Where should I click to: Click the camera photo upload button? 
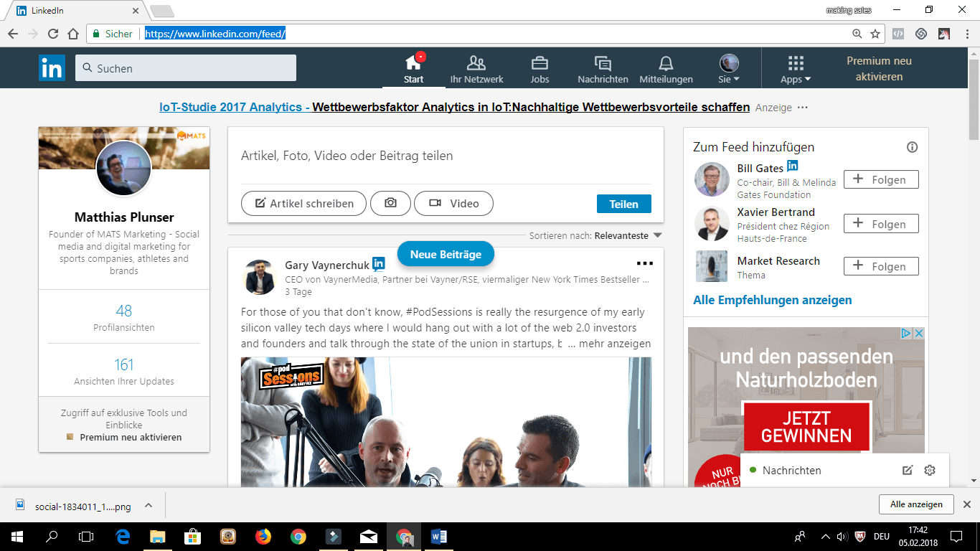click(x=390, y=204)
